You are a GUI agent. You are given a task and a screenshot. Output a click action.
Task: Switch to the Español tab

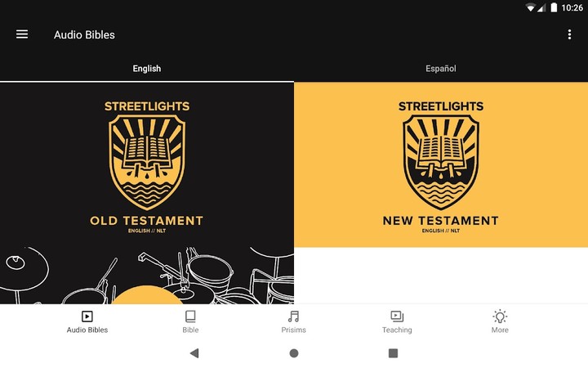[x=441, y=69]
